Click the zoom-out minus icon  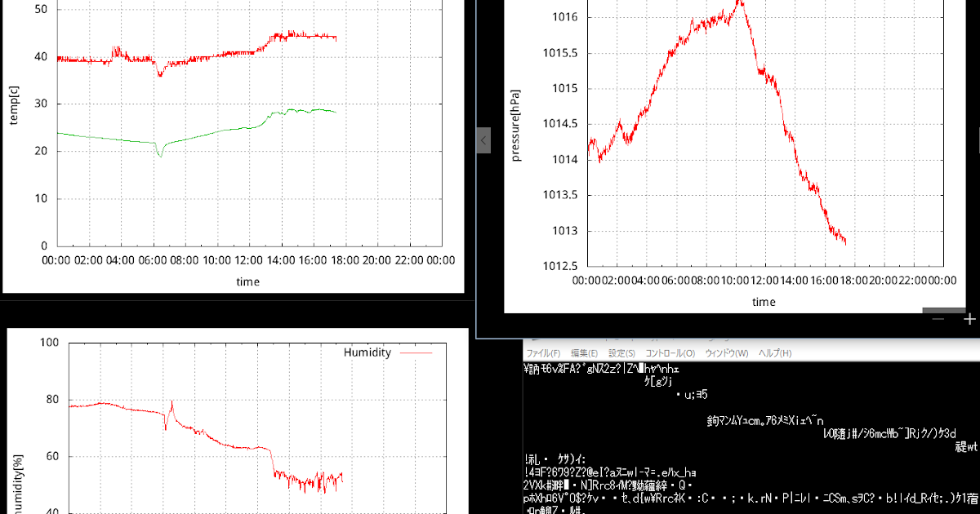938,318
